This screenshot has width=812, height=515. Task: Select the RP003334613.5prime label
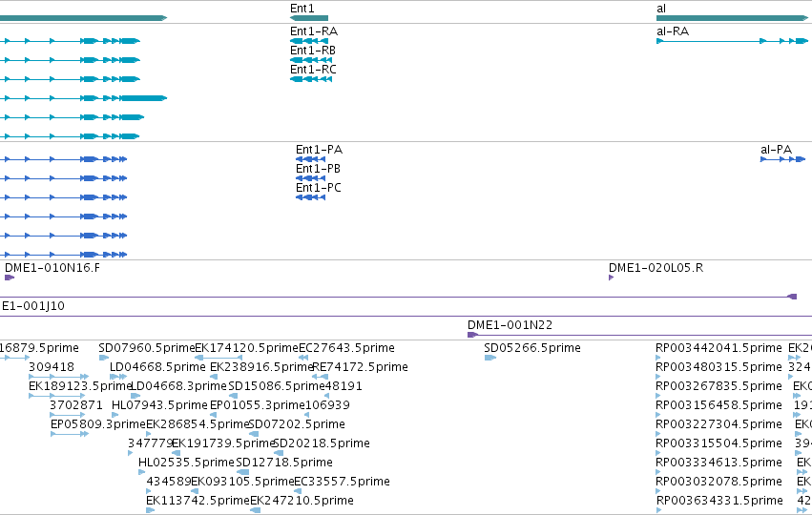coord(718,463)
